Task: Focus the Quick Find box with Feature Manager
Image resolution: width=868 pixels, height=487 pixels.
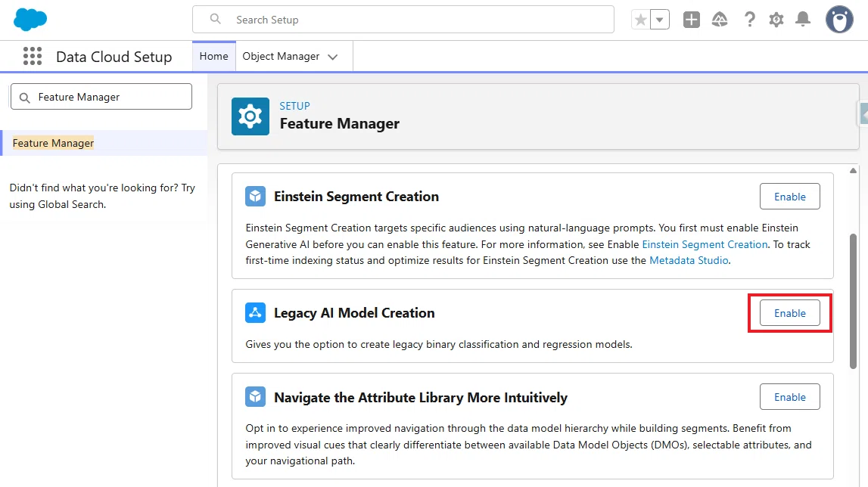Action: point(101,97)
